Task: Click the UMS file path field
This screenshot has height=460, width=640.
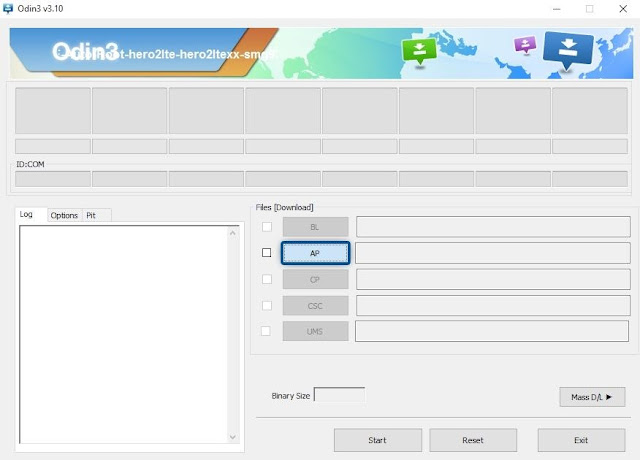Action: click(x=492, y=331)
